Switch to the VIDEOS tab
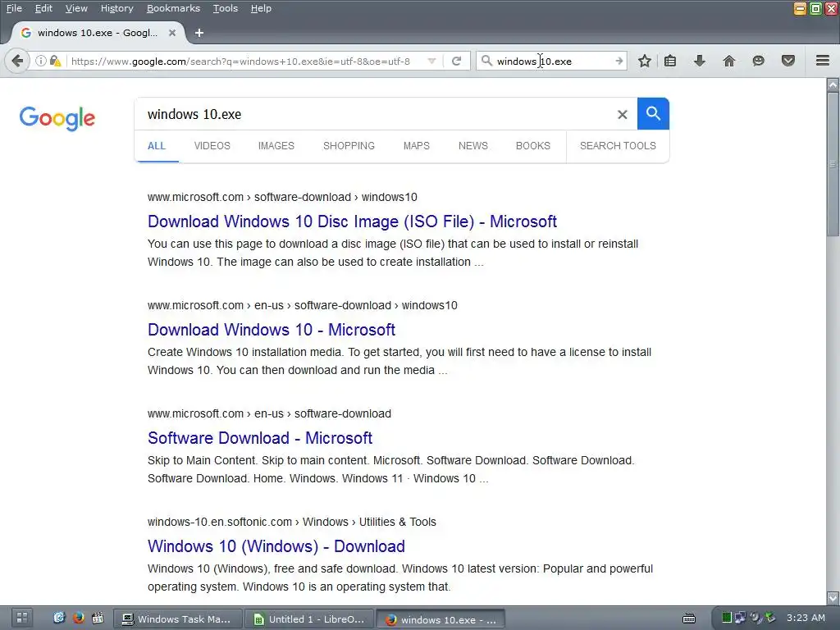The width and height of the screenshot is (840, 630). 212,146
